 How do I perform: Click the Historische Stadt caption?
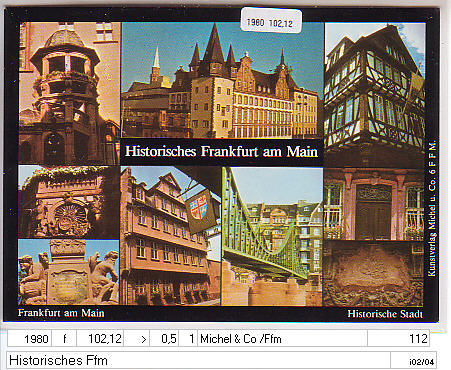pyautogui.click(x=385, y=314)
